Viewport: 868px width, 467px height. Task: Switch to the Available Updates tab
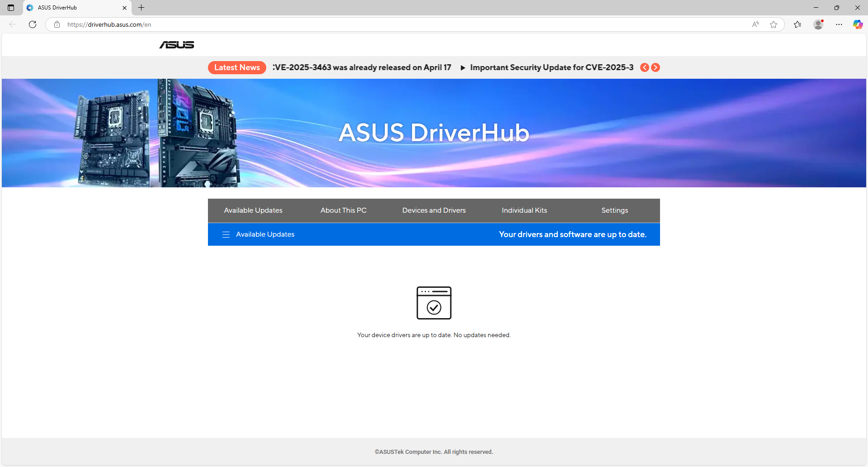[x=253, y=210]
